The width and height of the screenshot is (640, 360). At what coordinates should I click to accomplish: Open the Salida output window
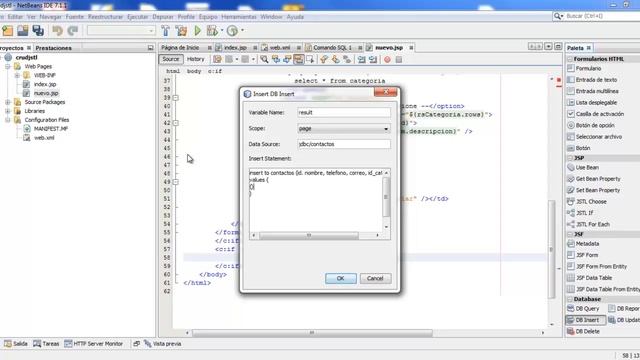16,344
